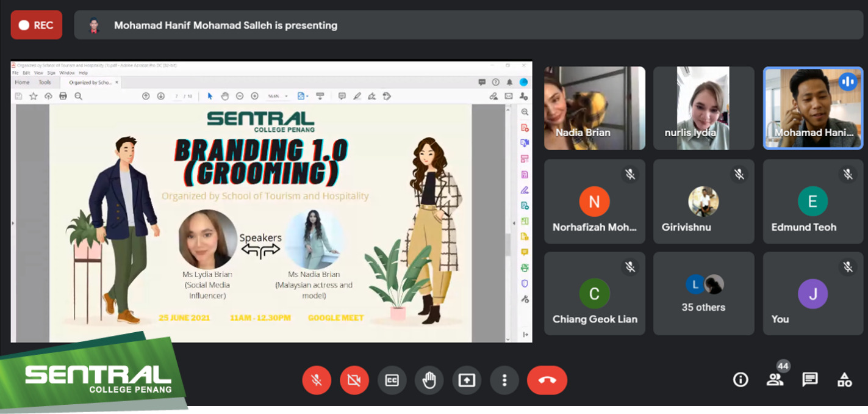This screenshot has height=414, width=868.
Task: Open the Acrobat help question mark icon
Action: [x=495, y=82]
